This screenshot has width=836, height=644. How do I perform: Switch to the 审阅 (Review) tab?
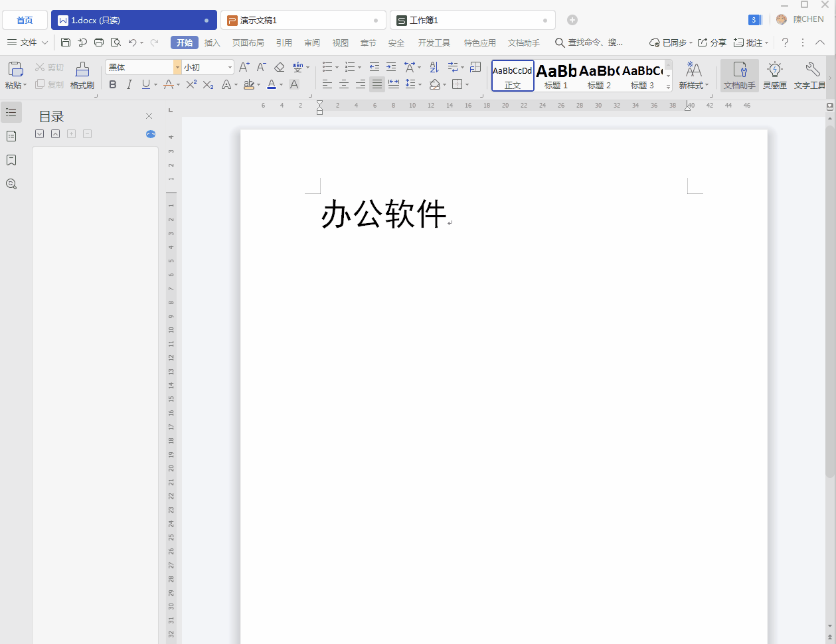click(x=312, y=42)
